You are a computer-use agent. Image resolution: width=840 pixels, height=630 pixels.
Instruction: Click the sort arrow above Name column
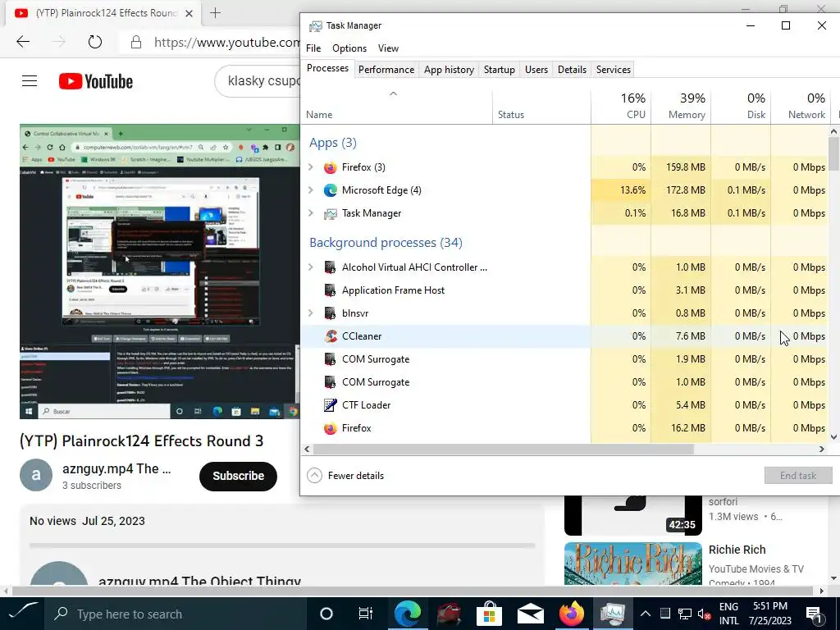[x=393, y=94]
